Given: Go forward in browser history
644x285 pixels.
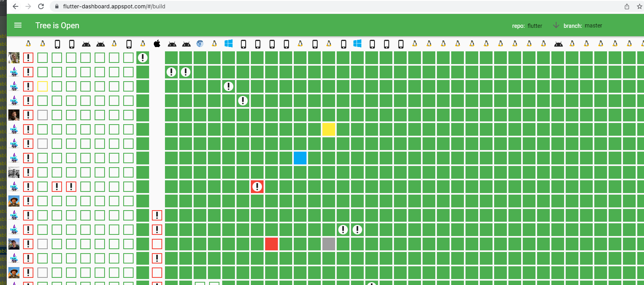Looking at the screenshot, I should pos(28,6).
